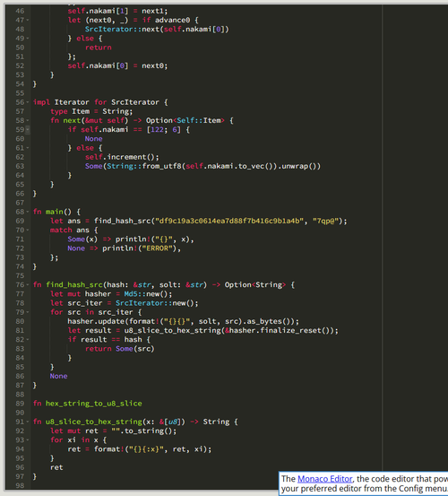Collapse the fold arrow at line 47
This screenshot has height=496, width=448.
pos(28,20)
